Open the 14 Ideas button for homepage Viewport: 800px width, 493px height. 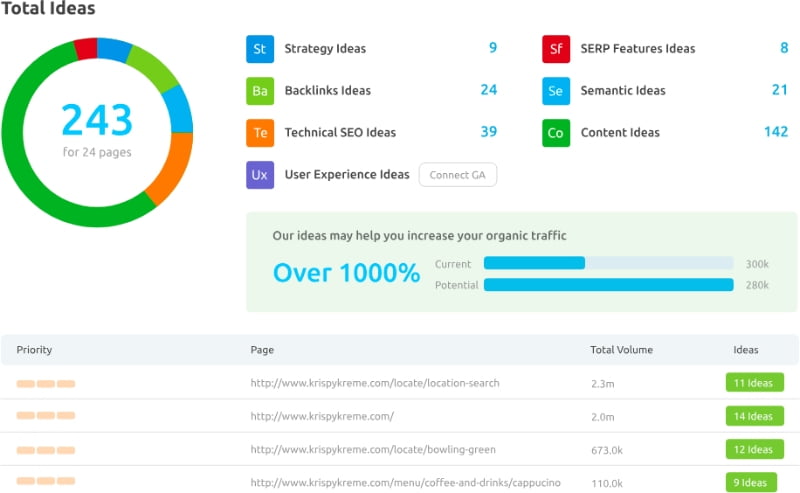pyautogui.click(x=754, y=416)
